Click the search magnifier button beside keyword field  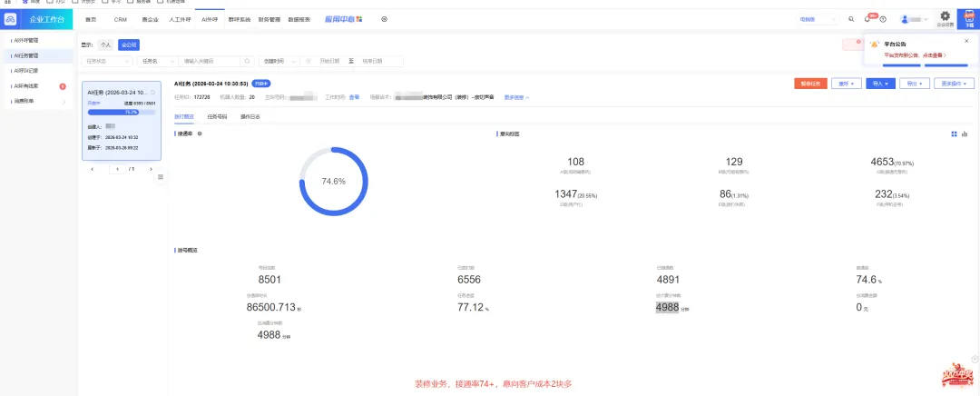(x=248, y=62)
